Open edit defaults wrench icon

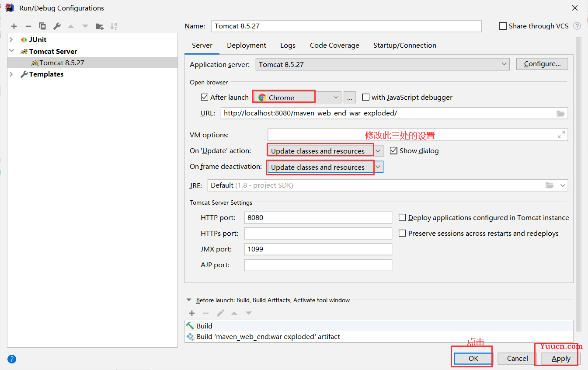57,26
